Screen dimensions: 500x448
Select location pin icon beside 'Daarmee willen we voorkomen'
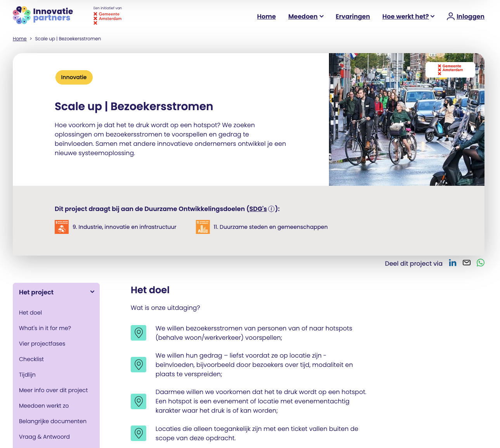(x=138, y=401)
